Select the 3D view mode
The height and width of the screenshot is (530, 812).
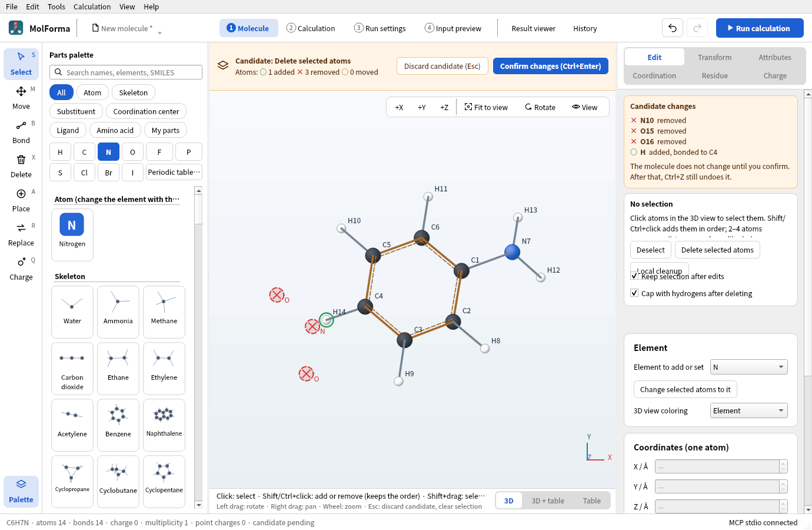[509, 501]
